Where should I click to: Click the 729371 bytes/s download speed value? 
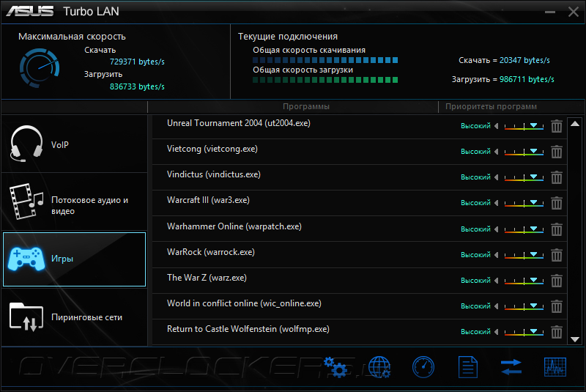click(x=137, y=62)
